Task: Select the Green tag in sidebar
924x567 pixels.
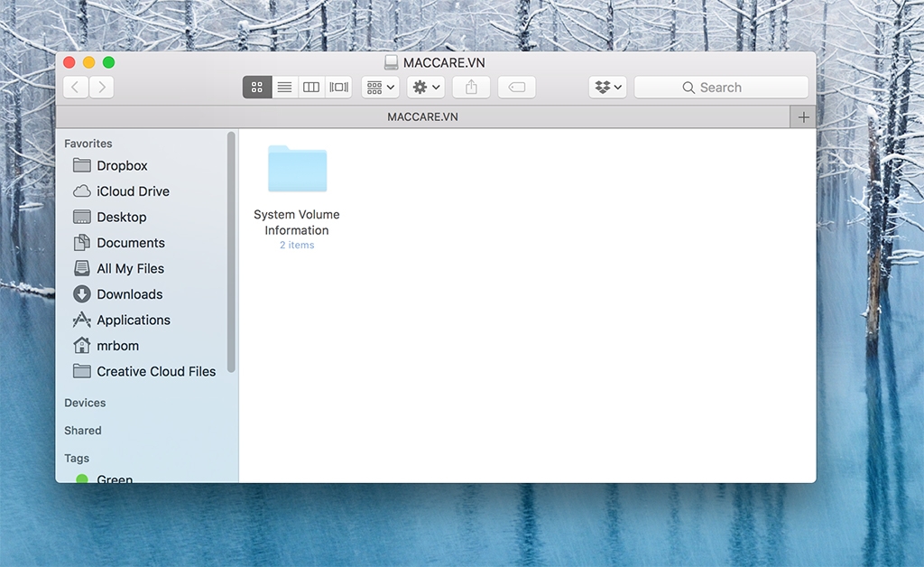Action: 115,479
